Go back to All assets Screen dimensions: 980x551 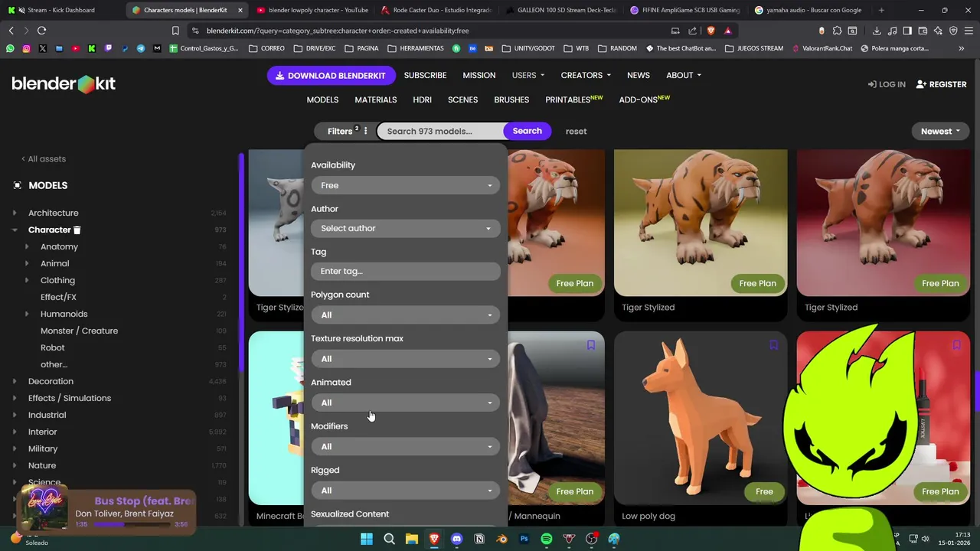point(44,158)
